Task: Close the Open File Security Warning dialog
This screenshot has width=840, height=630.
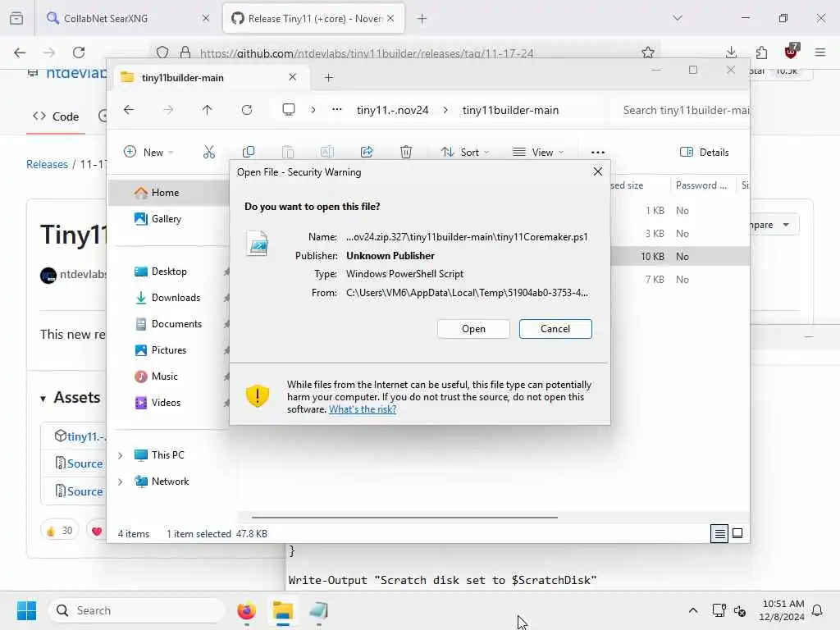Action: pos(598,171)
